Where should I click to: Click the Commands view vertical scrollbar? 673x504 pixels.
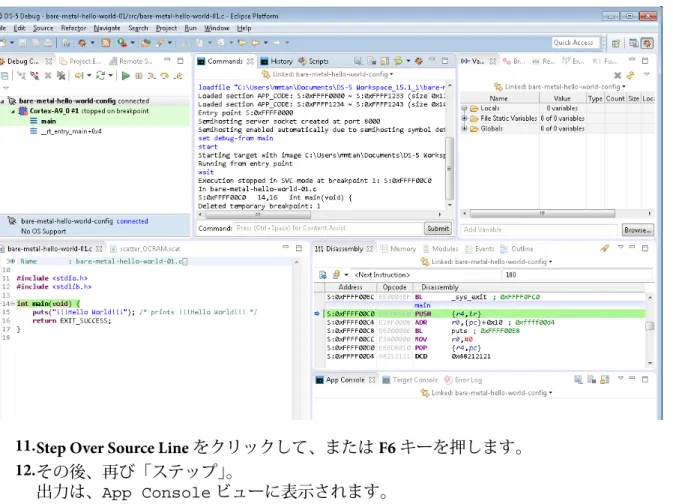(449, 169)
